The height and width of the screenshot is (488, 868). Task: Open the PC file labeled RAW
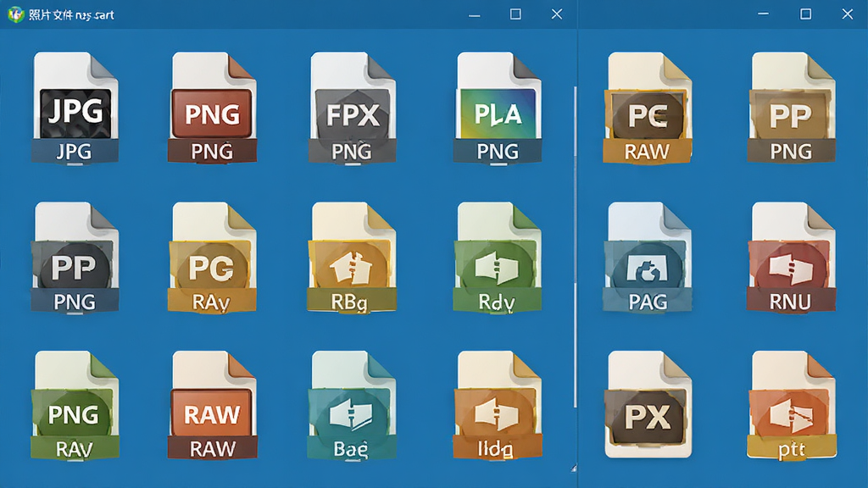pos(647,108)
